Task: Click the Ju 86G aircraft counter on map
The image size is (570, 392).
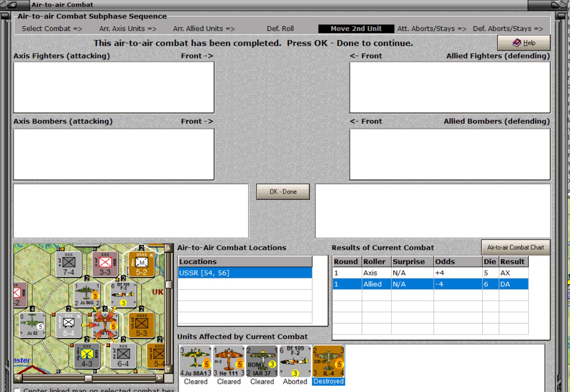Action: pyautogui.click(x=87, y=294)
